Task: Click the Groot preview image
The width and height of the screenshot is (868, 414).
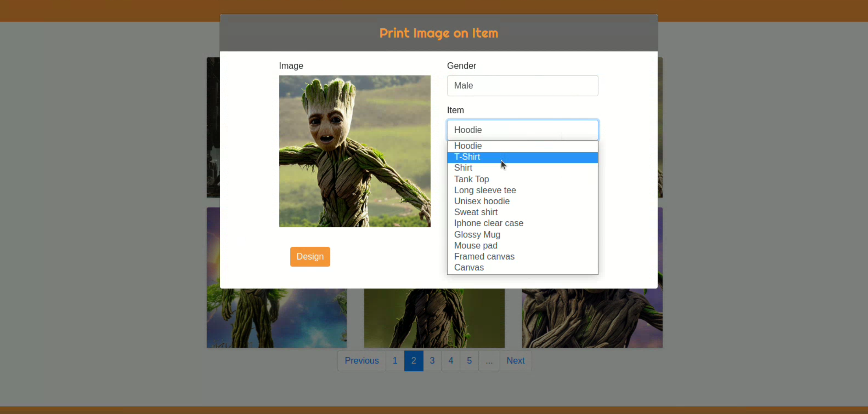Action: [x=355, y=151]
